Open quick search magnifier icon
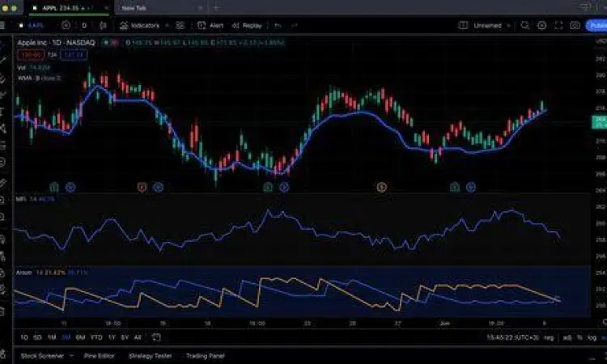The width and height of the screenshot is (607, 364). tap(525, 26)
